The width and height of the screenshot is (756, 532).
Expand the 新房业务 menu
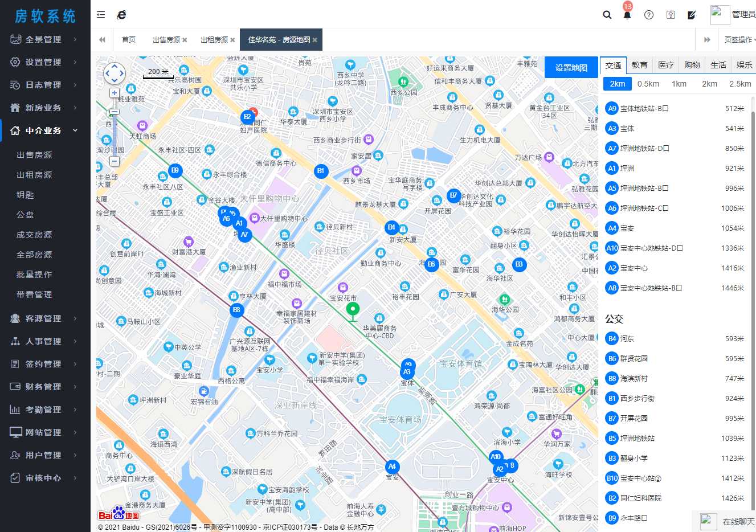(x=45, y=108)
